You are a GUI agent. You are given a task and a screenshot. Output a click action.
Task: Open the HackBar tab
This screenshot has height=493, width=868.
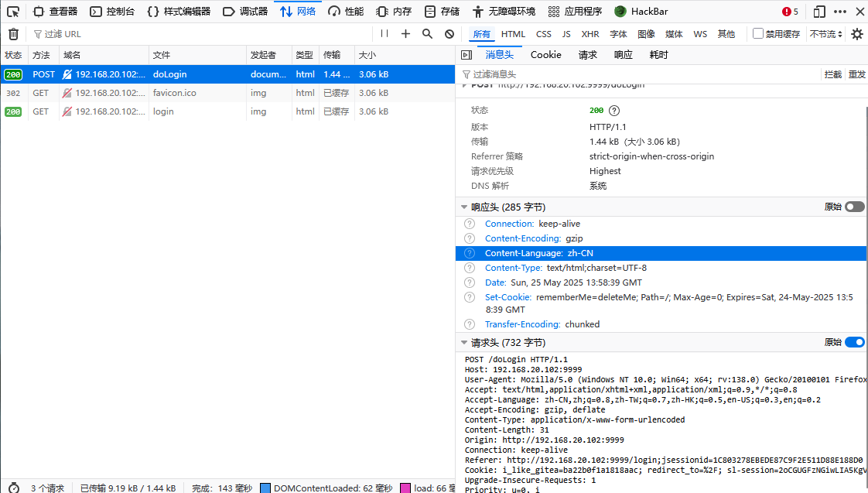[x=641, y=12]
